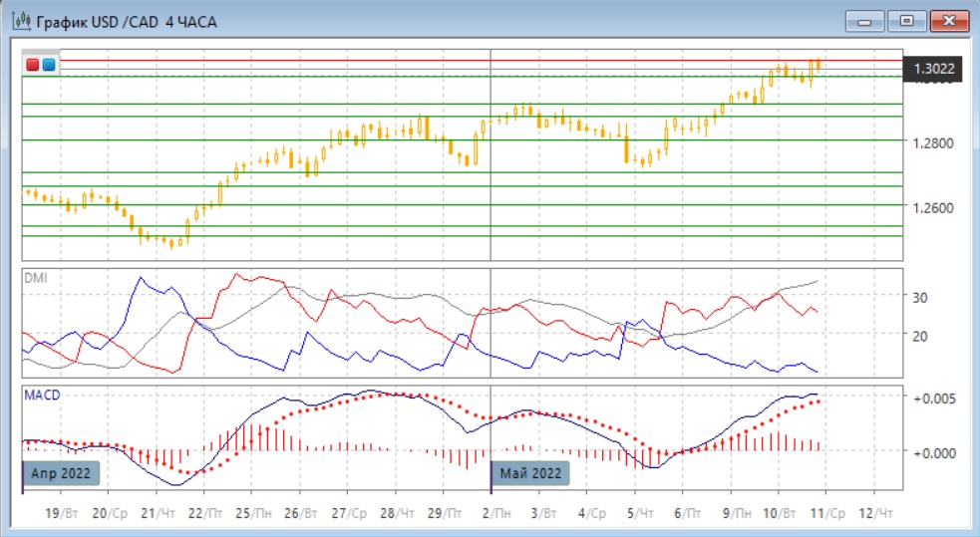
Task: Select the DMI indicator label
Action: (x=35, y=278)
